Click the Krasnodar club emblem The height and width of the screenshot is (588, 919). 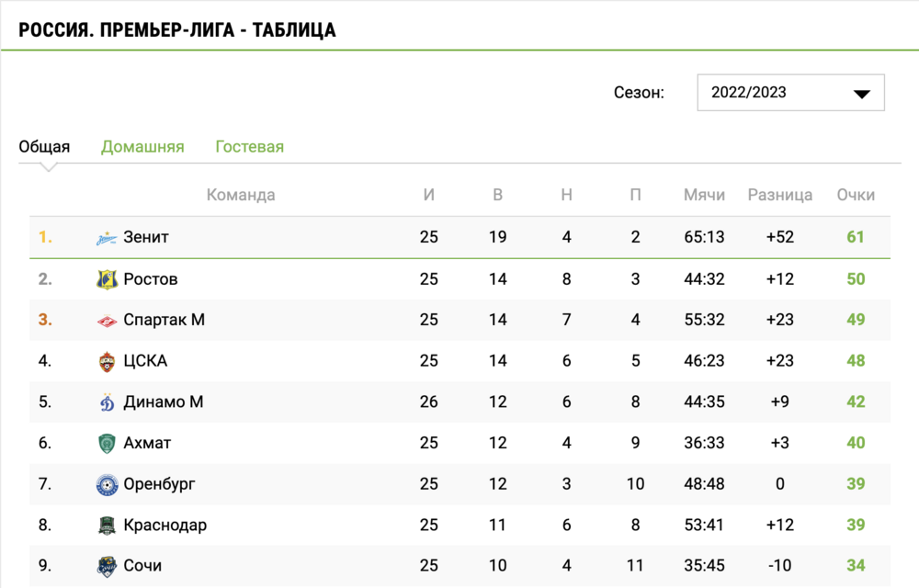107,526
